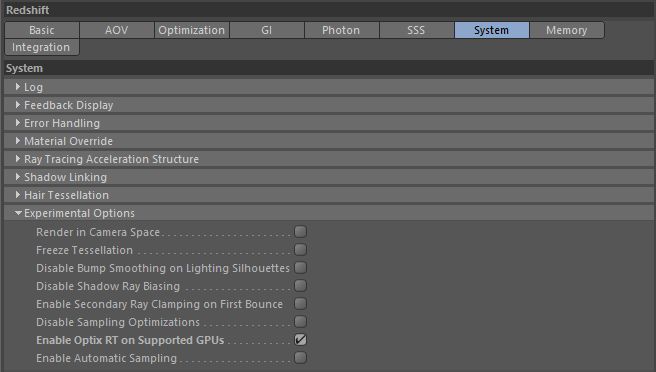Expand the Log section
This screenshot has width=656, height=372.
(x=329, y=87)
